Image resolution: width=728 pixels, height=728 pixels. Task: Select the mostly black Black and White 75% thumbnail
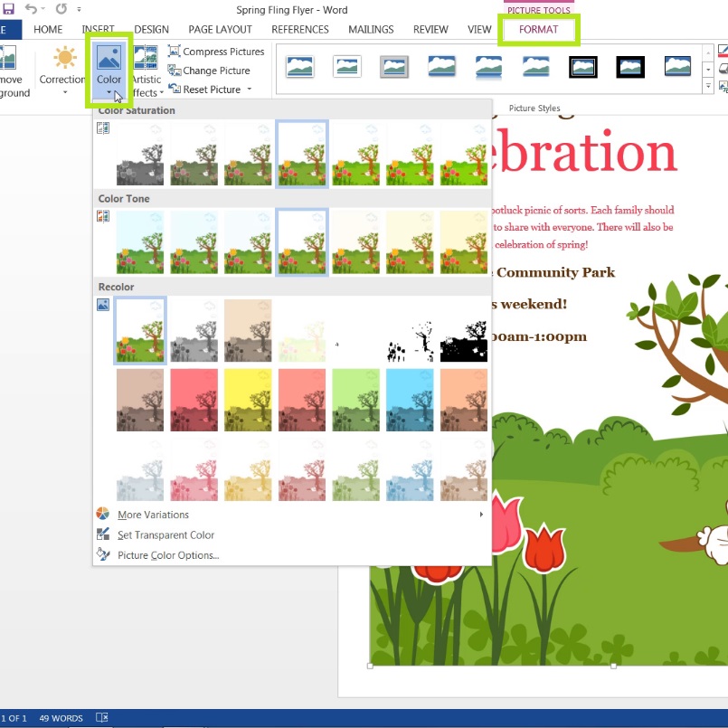pyautogui.click(x=464, y=331)
